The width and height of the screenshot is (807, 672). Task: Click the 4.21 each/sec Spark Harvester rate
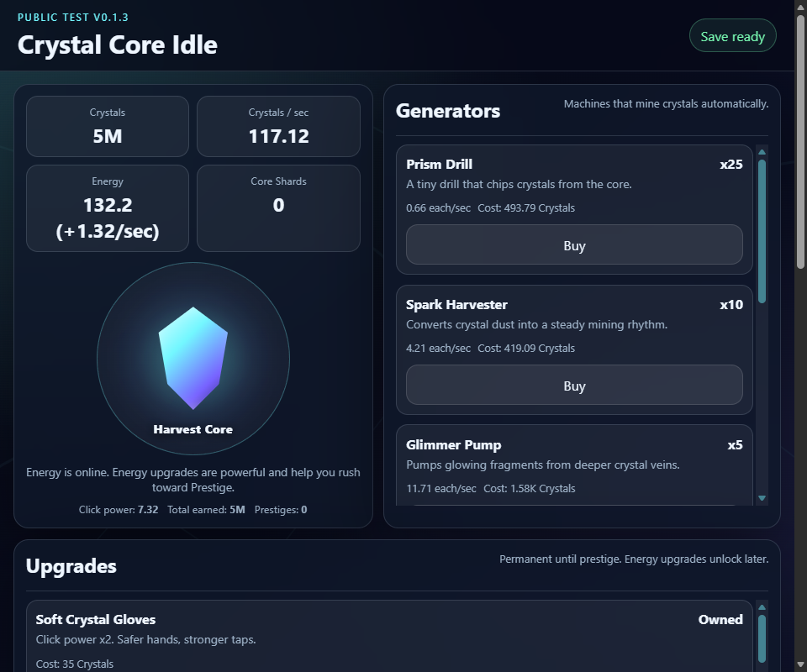pos(438,348)
